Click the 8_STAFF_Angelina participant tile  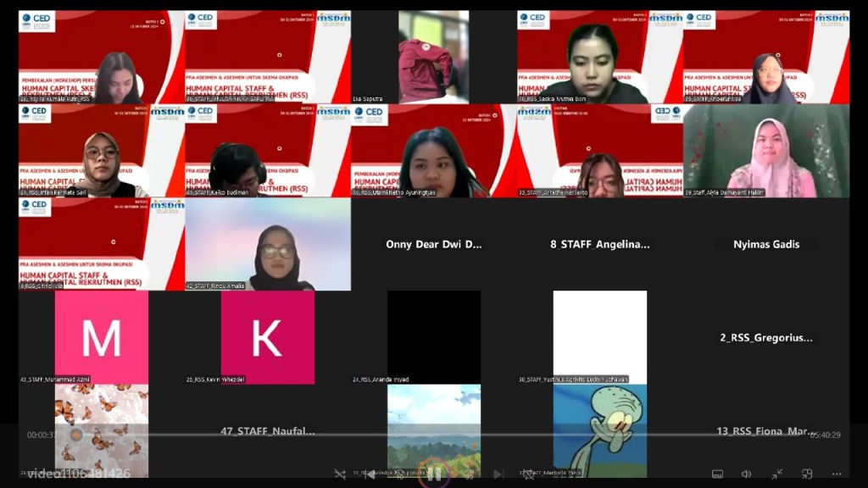click(x=600, y=244)
